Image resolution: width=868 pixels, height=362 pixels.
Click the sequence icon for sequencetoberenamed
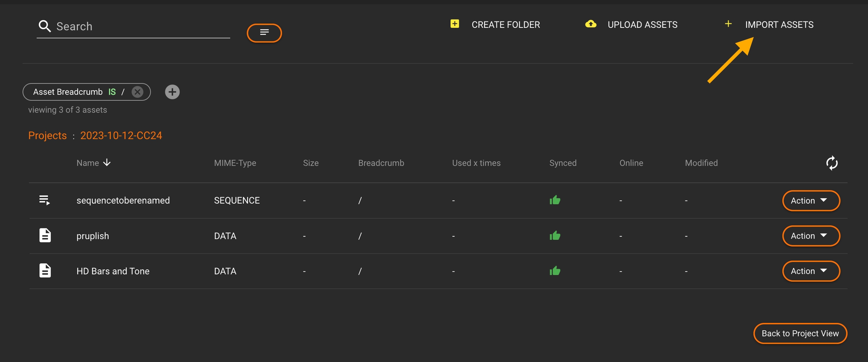point(45,200)
